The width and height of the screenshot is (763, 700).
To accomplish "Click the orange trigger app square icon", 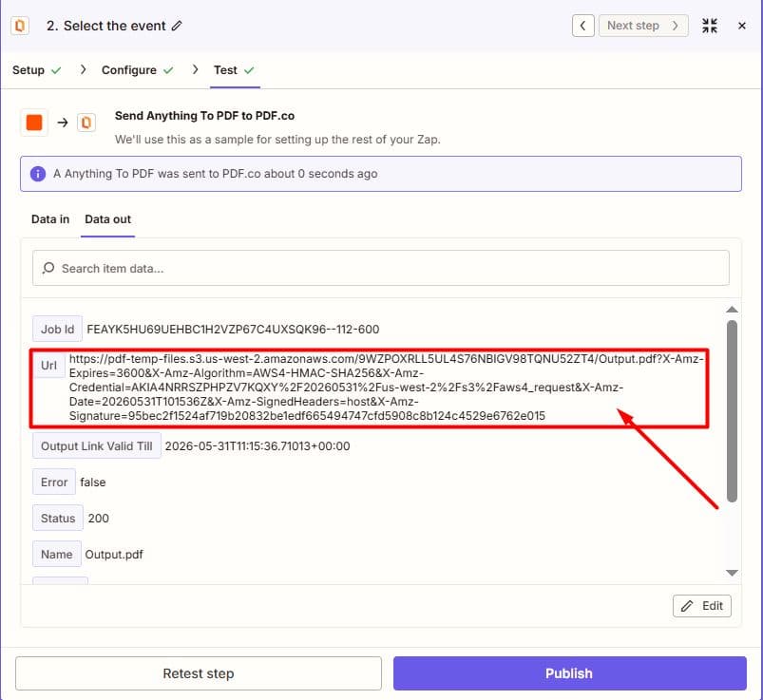I will click(x=34, y=123).
